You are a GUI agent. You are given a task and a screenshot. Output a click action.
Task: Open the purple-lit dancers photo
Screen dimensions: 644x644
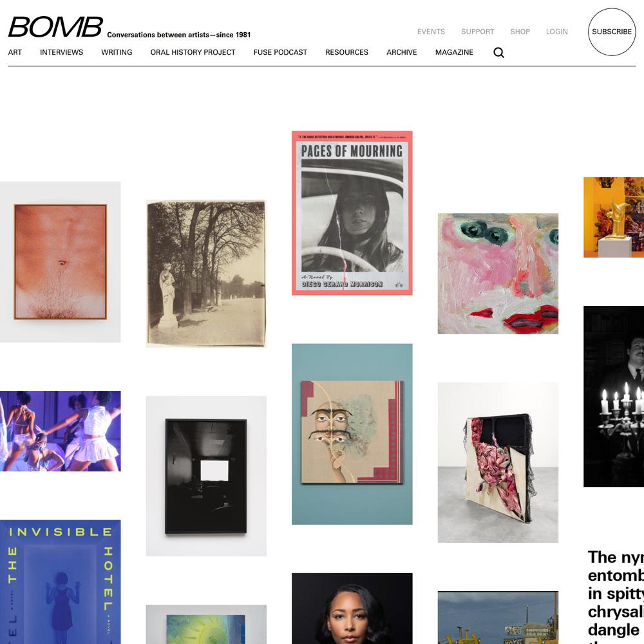pyautogui.click(x=61, y=431)
